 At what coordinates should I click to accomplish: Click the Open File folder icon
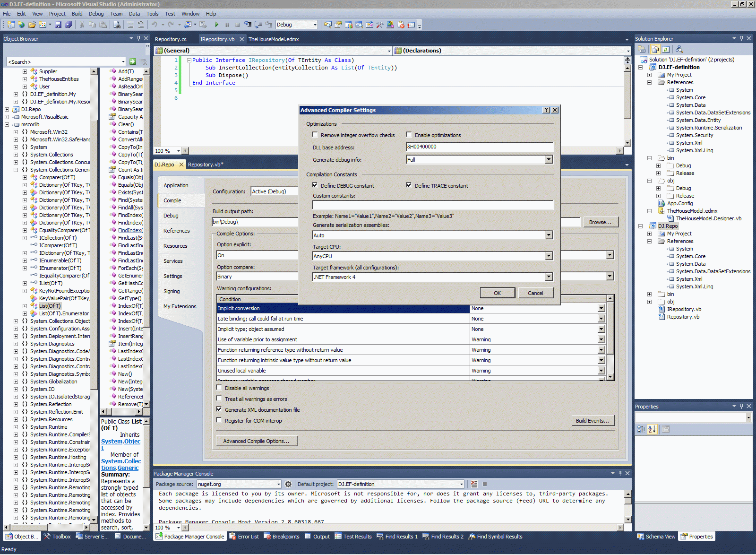pos(32,25)
